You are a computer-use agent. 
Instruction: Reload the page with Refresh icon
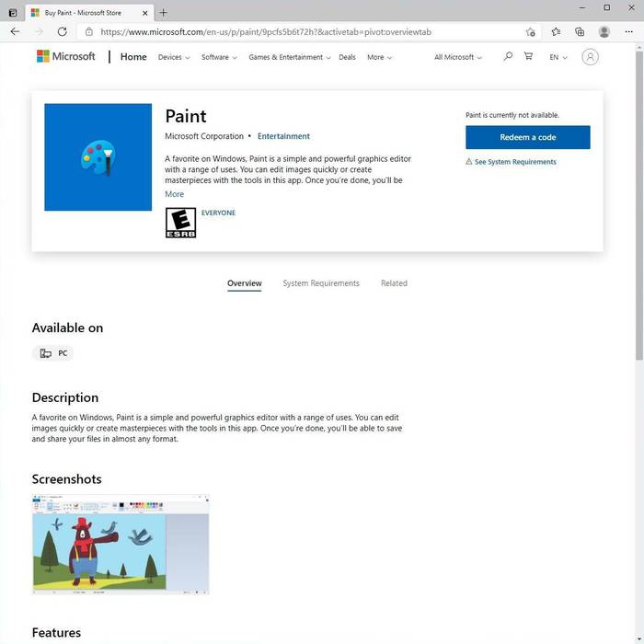(x=62, y=31)
